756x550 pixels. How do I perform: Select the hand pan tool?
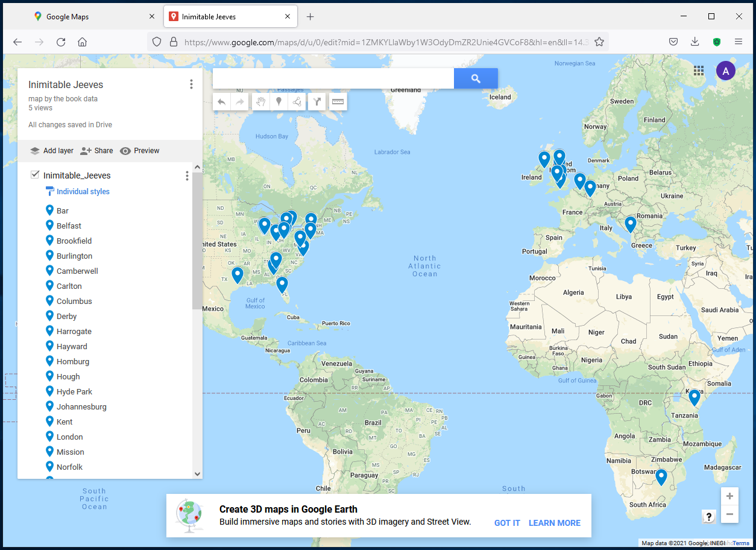click(260, 102)
